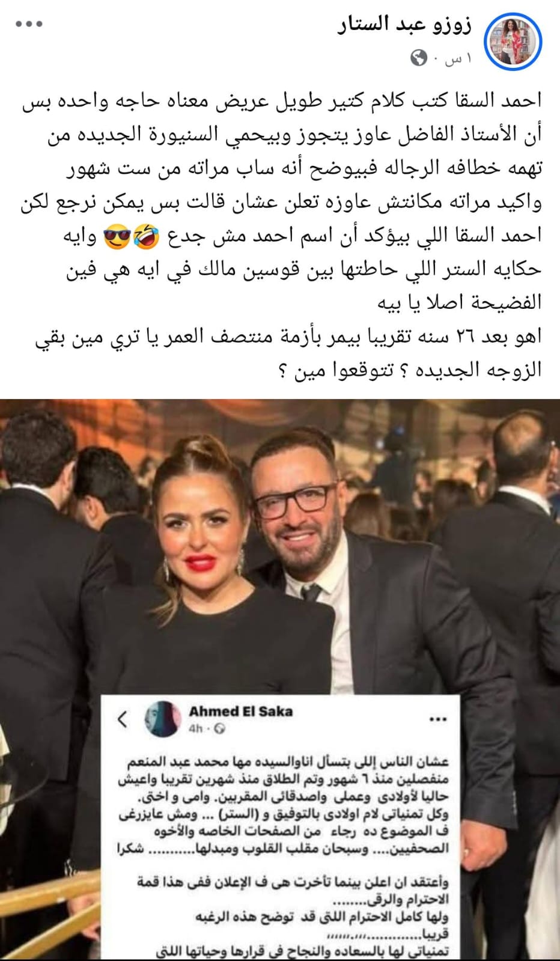Click the line mentioning ٢٦ سنه
This screenshot has width=560, height=961.
[x=288, y=337]
